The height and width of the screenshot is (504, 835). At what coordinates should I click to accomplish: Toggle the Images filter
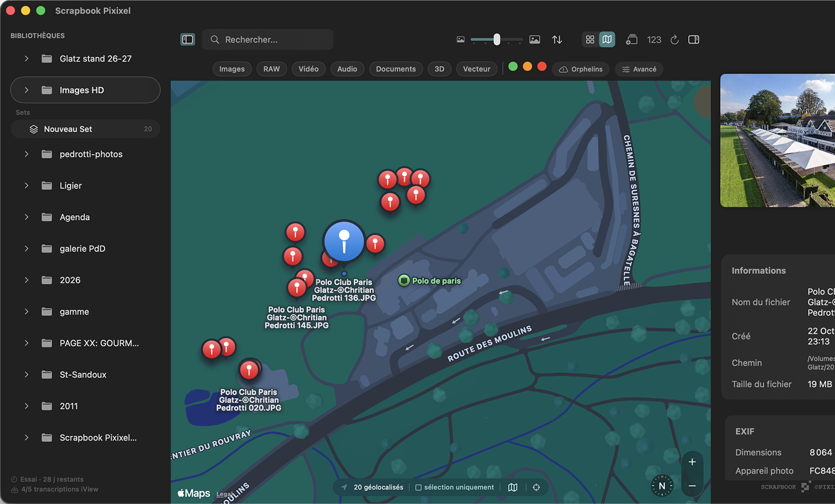(232, 69)
